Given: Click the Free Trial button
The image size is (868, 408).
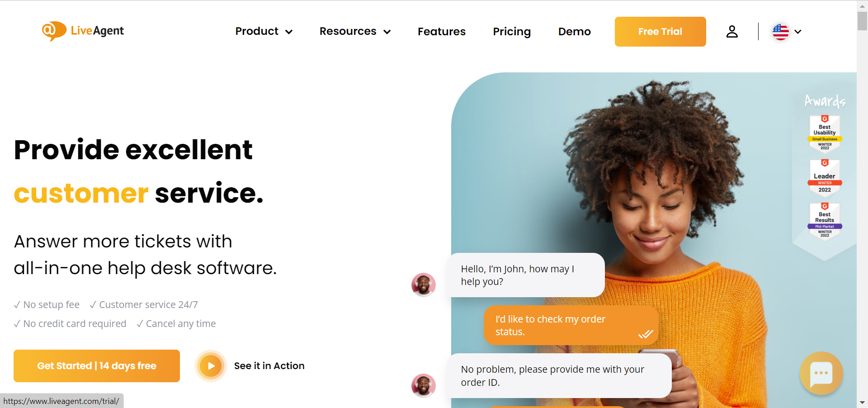Looking at the screenshot, I should 660,32.
